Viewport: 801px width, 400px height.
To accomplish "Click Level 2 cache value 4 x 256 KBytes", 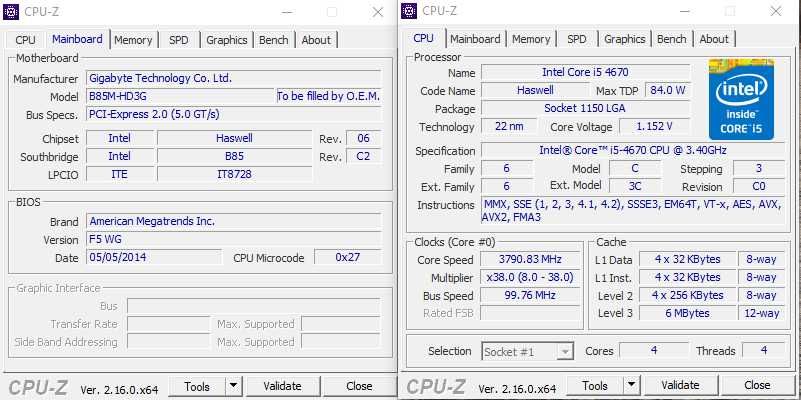I will click(x=688, y=295).
